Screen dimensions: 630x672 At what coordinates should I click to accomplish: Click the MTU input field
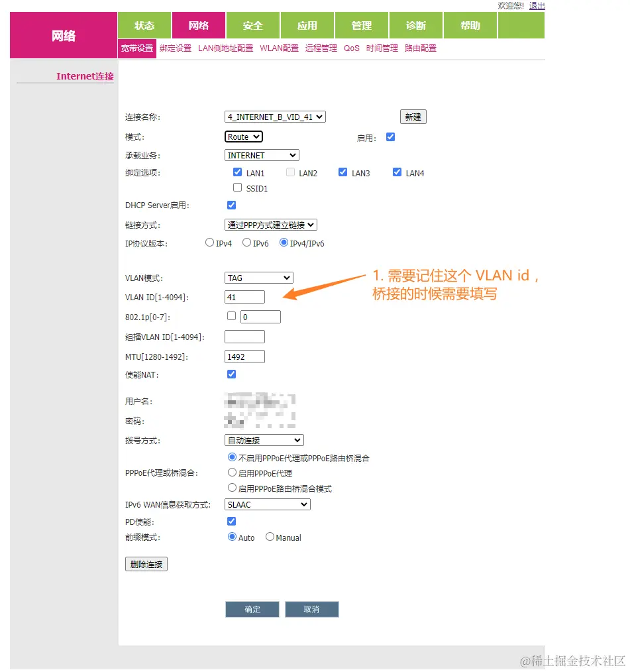click(x=244, y=357)
